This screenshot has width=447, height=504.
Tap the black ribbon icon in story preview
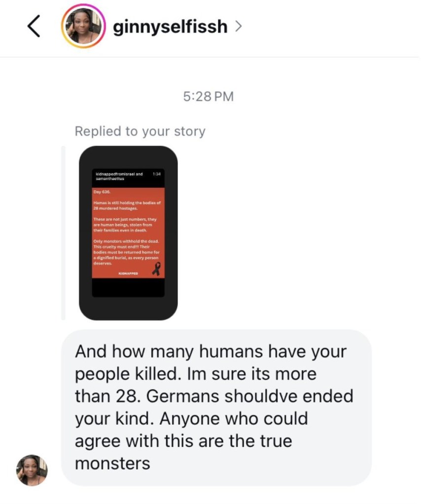click(156, 269)
